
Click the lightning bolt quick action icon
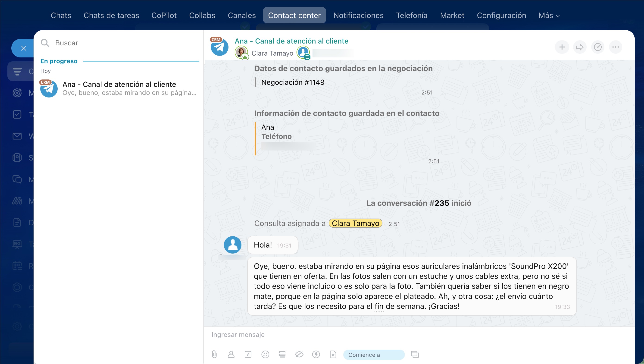(316, 354)
